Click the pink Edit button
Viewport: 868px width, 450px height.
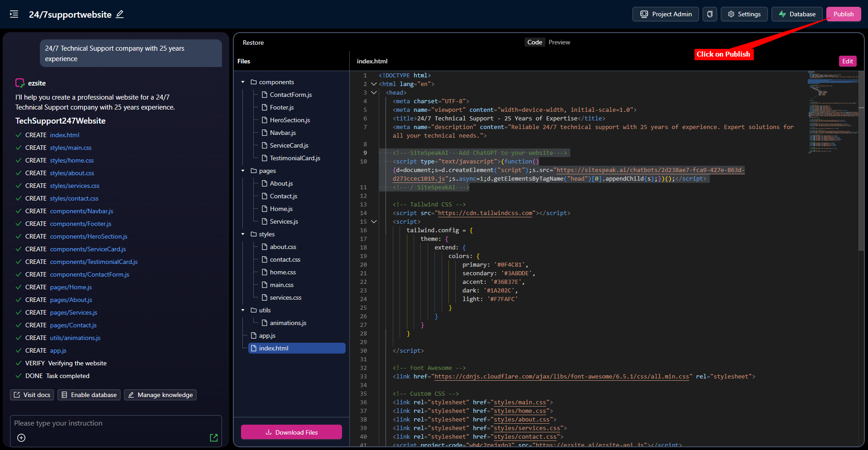(x=848, y=61)
